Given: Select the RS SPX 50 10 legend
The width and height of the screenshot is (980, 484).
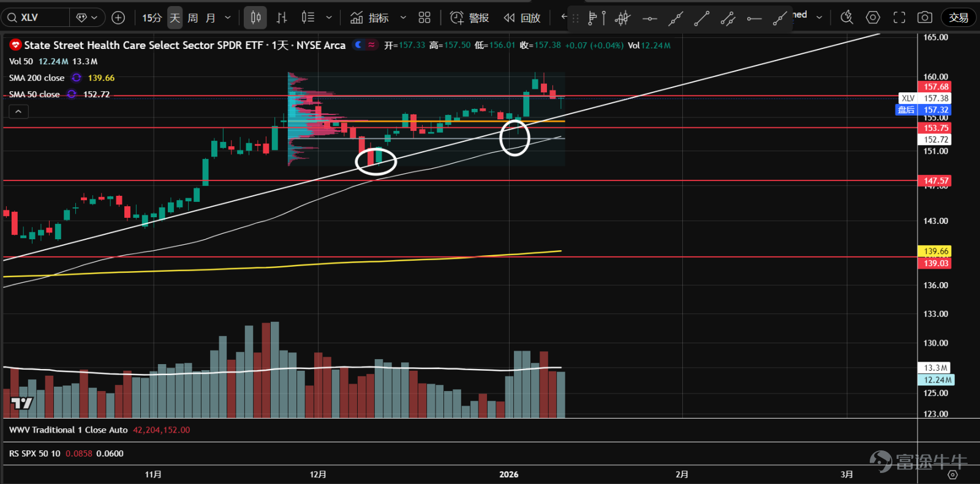Looking at the screenshot, I should click(35, 453).
